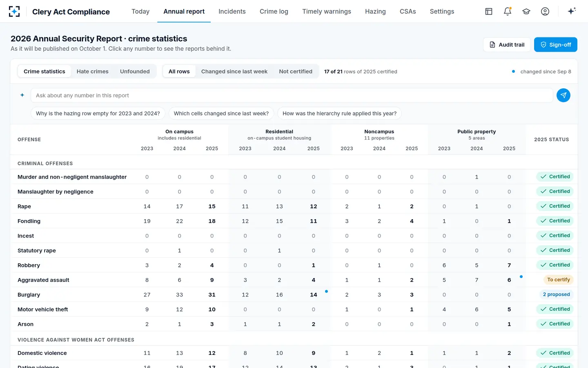
Task: Open the user account profile icon
Action: [x=545, y=11]
